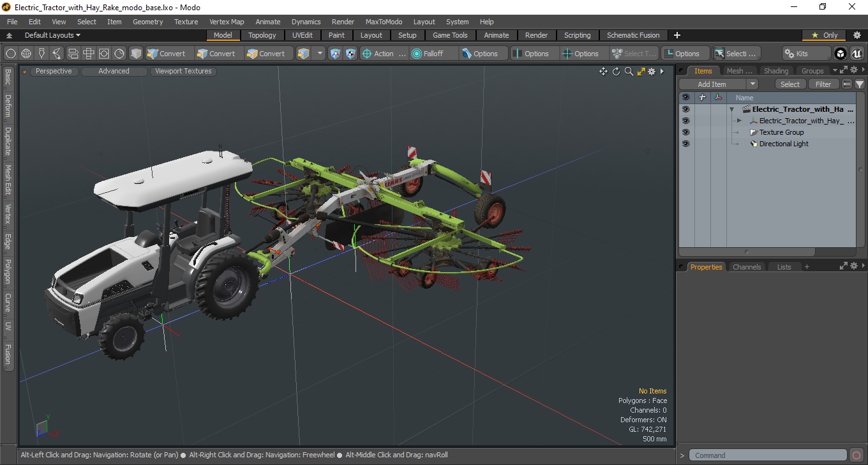Select the circle primitive tool icon
Screen dimensions: 868x465
tap(11, 54)
